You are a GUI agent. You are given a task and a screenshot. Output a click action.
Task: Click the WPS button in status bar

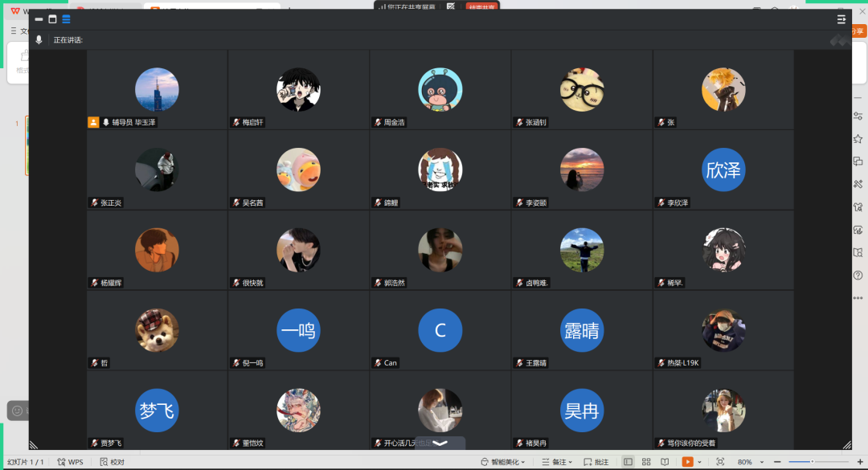(x=70, y=462)
